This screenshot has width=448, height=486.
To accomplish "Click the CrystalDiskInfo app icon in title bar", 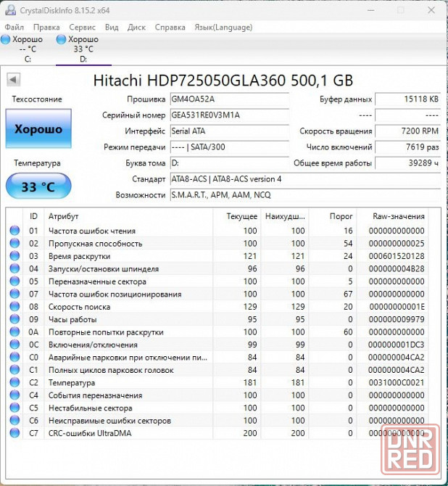I will point(10,10).
